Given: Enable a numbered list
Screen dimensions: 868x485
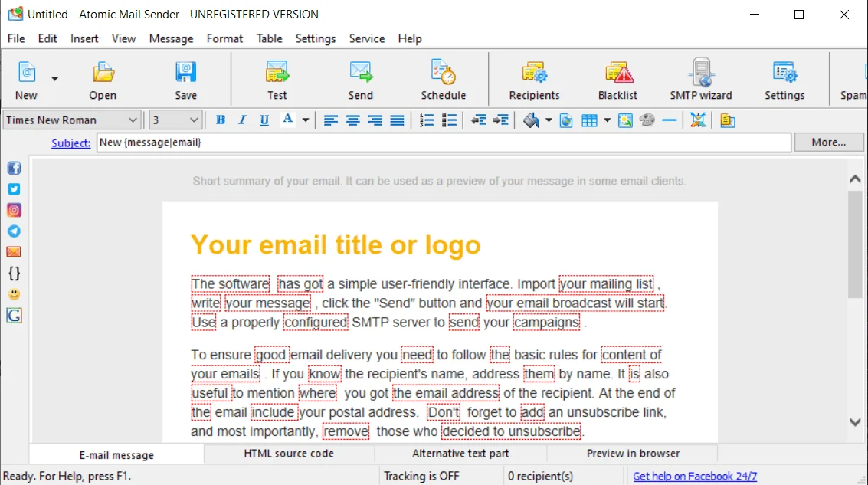Looking at the screenshot, I should click(x=426, y=120).
